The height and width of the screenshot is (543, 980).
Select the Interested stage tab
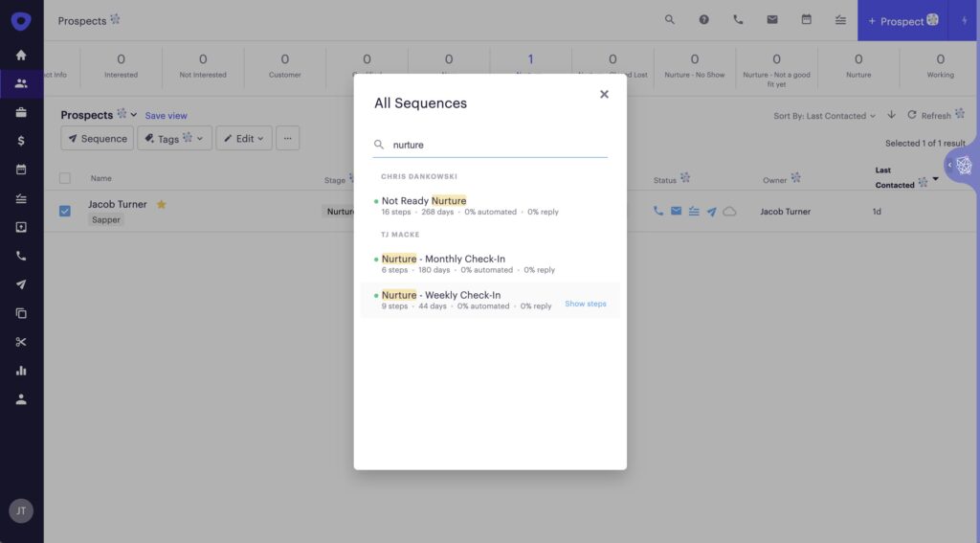click(x=122, y=66)
